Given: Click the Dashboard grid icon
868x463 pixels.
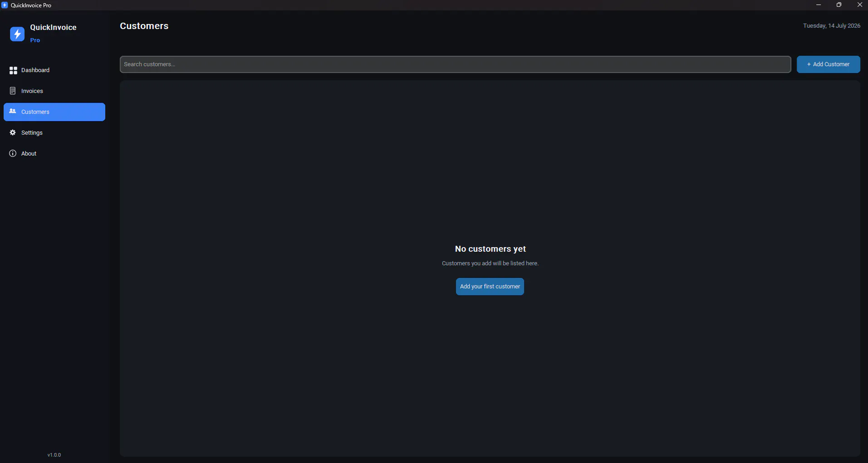Looking at the screenshot, I should [13, 70].
